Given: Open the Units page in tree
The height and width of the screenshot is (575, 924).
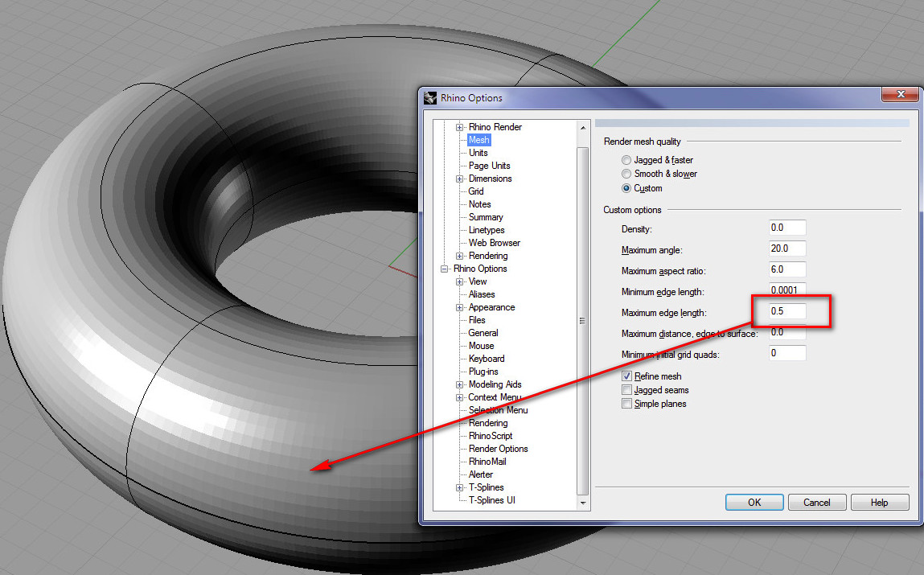Looking at the screenshot, I should tap(478, 153).
